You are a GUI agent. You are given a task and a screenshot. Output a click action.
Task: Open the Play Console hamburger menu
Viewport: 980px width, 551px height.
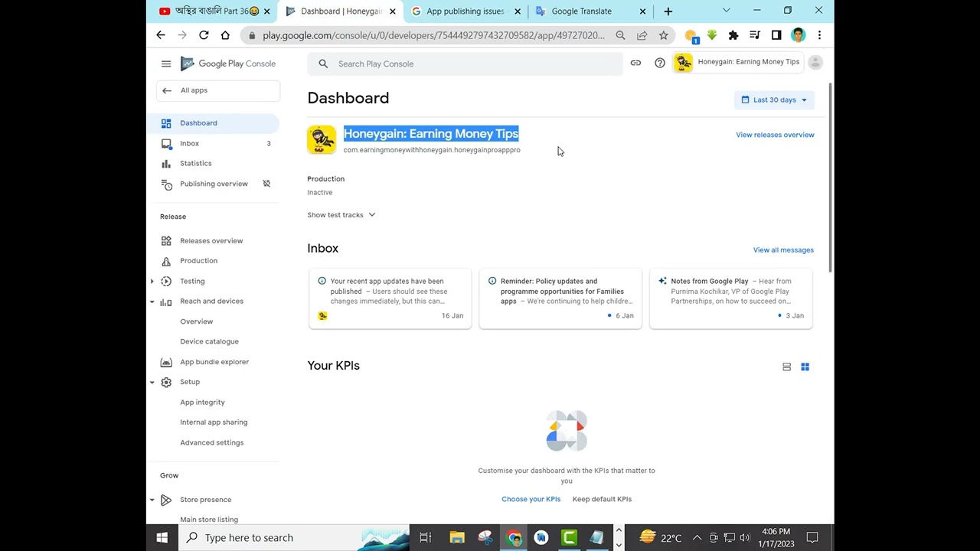[x=166, y=64]
